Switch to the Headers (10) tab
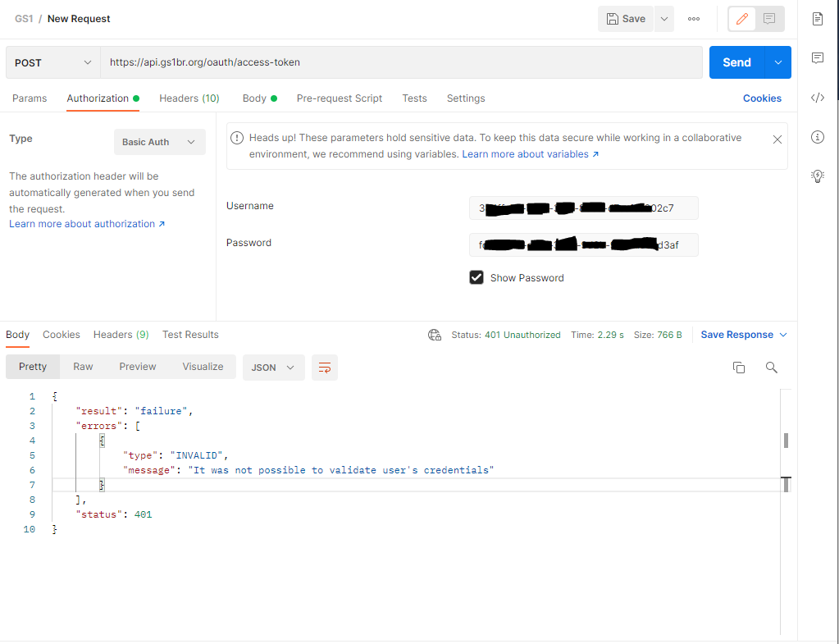Image resolution: width=839 pixels, height=644 pixels. 189,98
